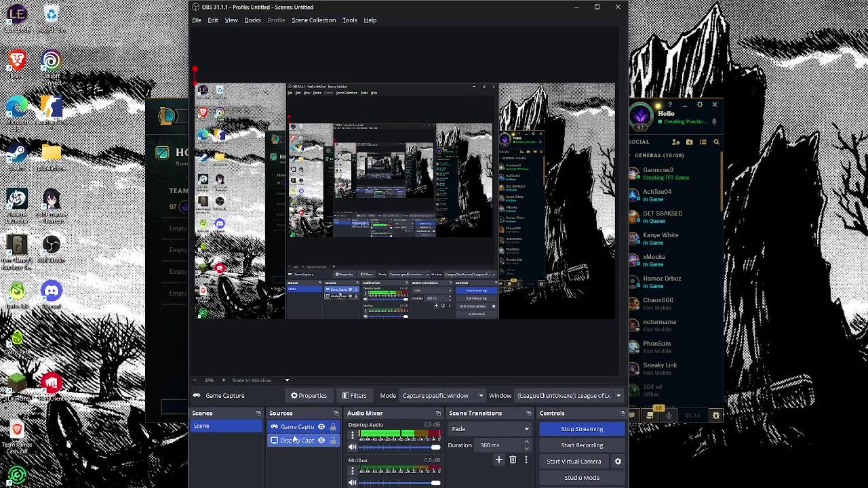
Task: Remove scene transition trash icon
Action: [513, 460]
